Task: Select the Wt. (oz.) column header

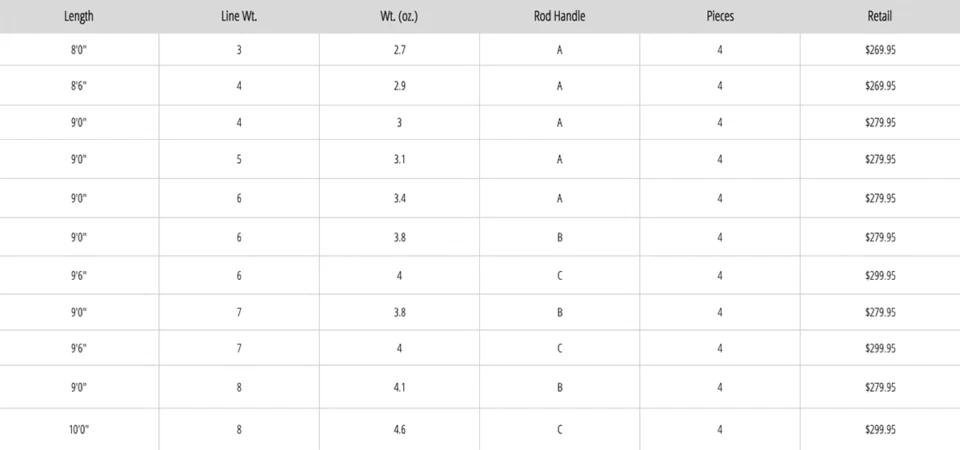Action: (x=399, y=16)
